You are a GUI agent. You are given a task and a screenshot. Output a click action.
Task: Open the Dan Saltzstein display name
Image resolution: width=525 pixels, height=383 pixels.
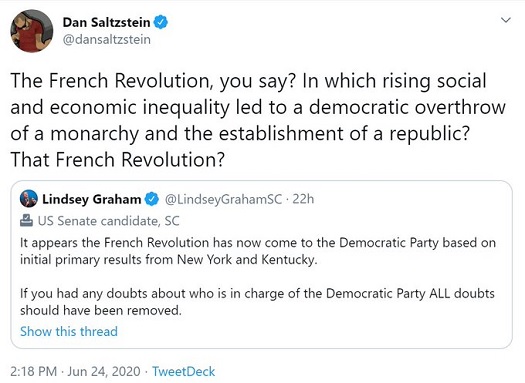point(106,22)
